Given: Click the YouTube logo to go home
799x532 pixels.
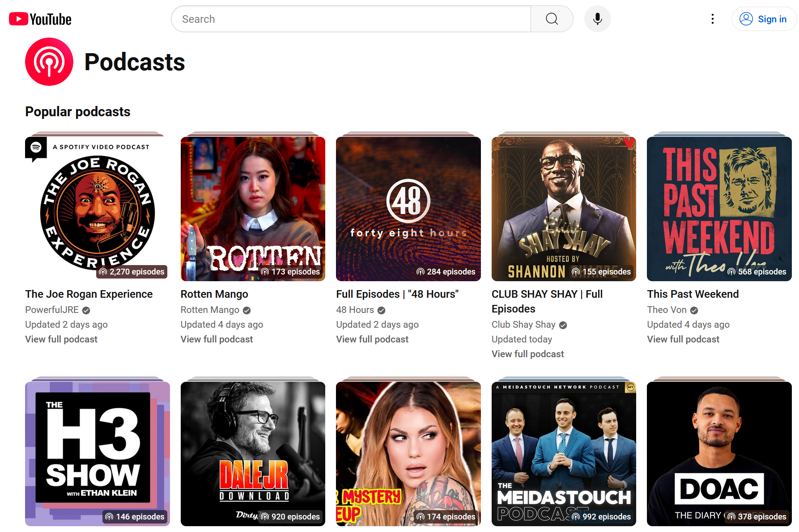Looking at the screenshot, I should tap(39, 19).
